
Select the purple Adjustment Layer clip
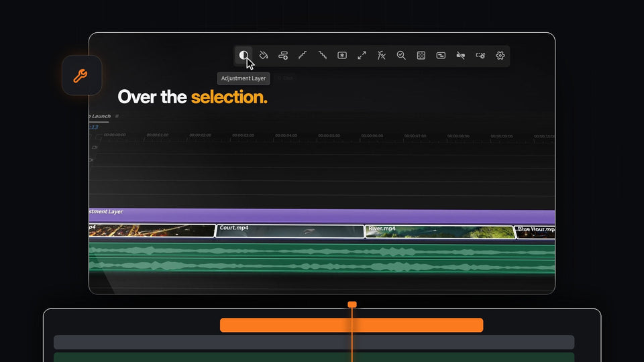coord(322,215)
